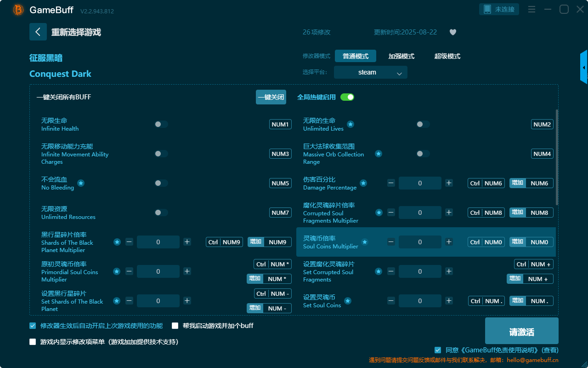Increase Damage Percentage with plus button
Viewport: 588px width, 368px height.
coord(449,183)
